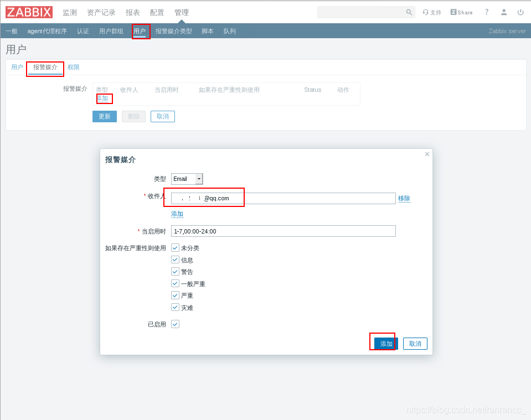Click the 删除 button

[134, 116]
